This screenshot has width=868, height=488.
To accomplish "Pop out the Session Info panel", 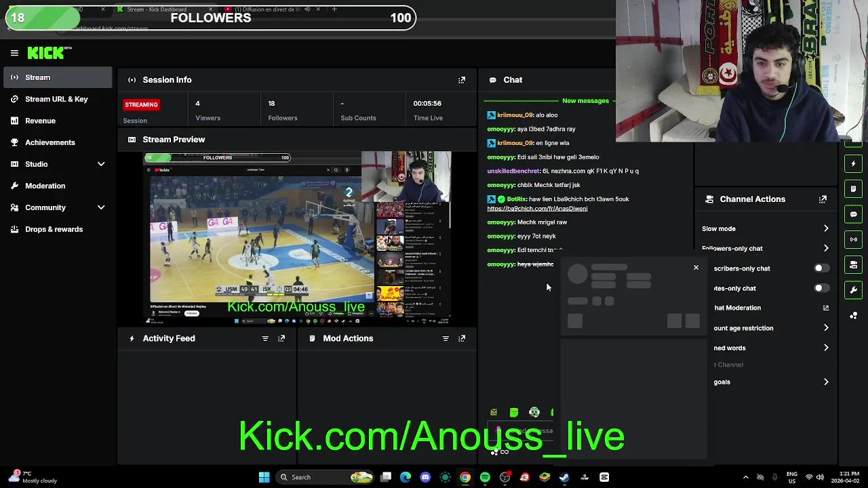I will click(x=462, y=80).
